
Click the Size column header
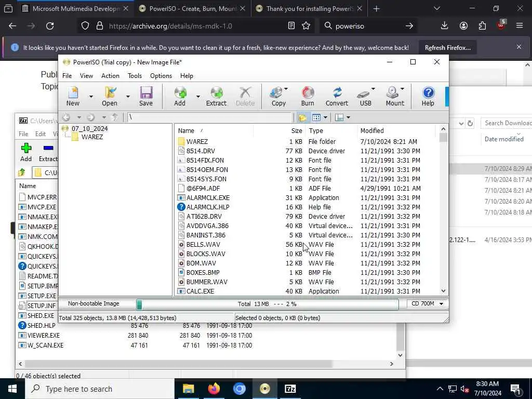coord(279,130)
